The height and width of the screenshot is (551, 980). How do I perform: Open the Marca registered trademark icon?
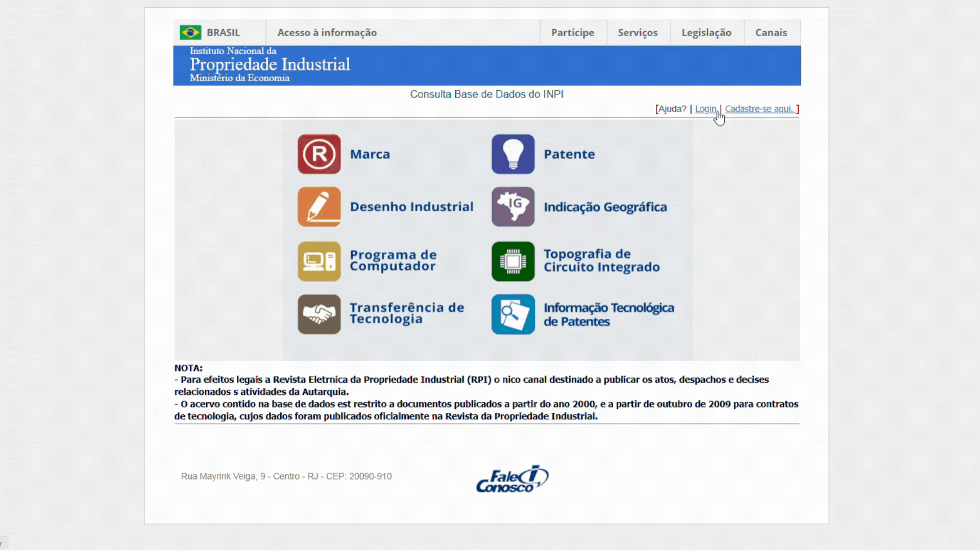click(x=319, y=154)
